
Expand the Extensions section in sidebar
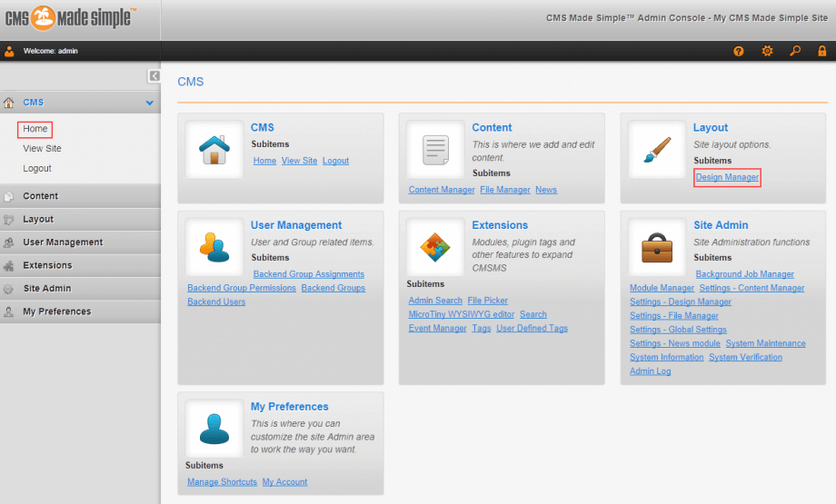[80, 265]
